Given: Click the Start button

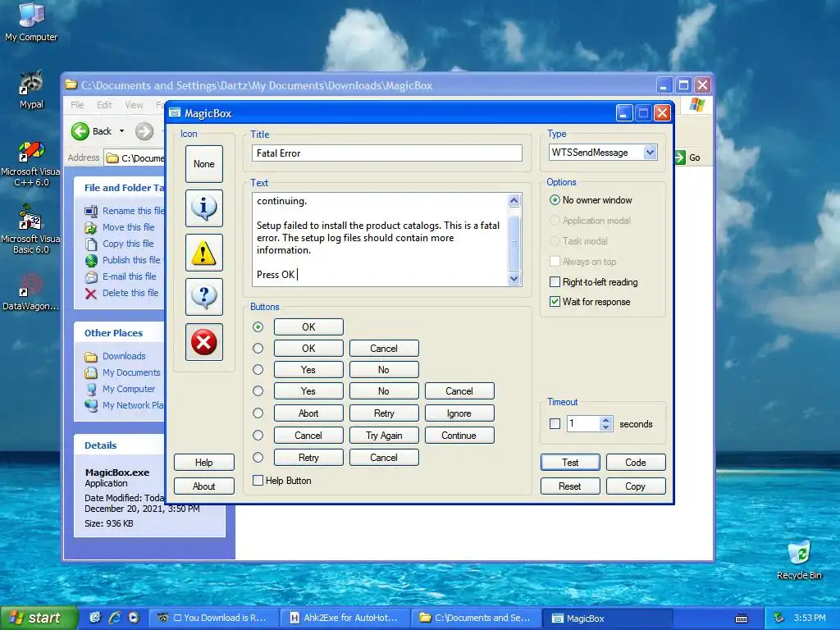Looking at the screenshot, I should pyautogui.click(x=39, y=618).
